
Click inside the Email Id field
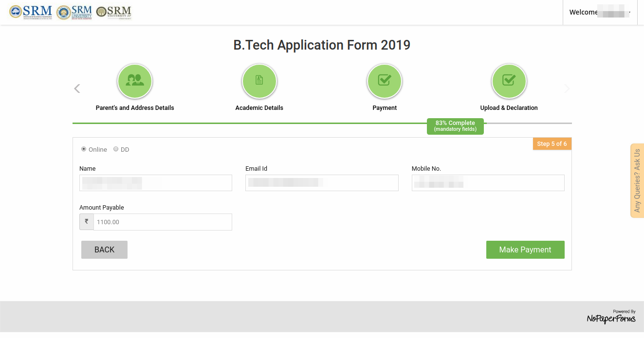point(321,182)
